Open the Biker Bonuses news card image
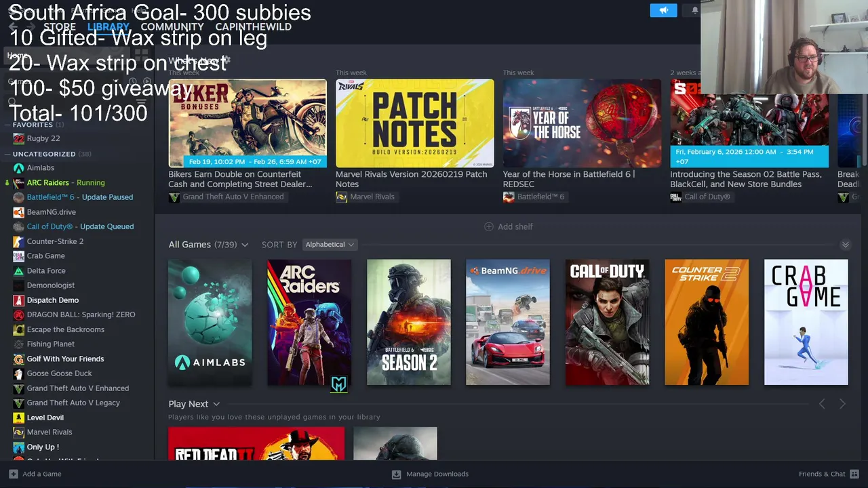Viewport: 868px width, 488px height. click(248, 123)
